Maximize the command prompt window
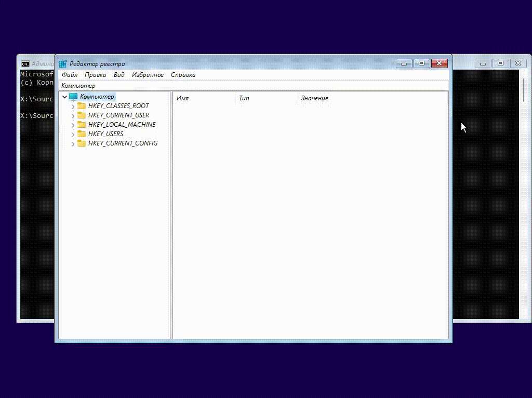 [x=500, y=63]
